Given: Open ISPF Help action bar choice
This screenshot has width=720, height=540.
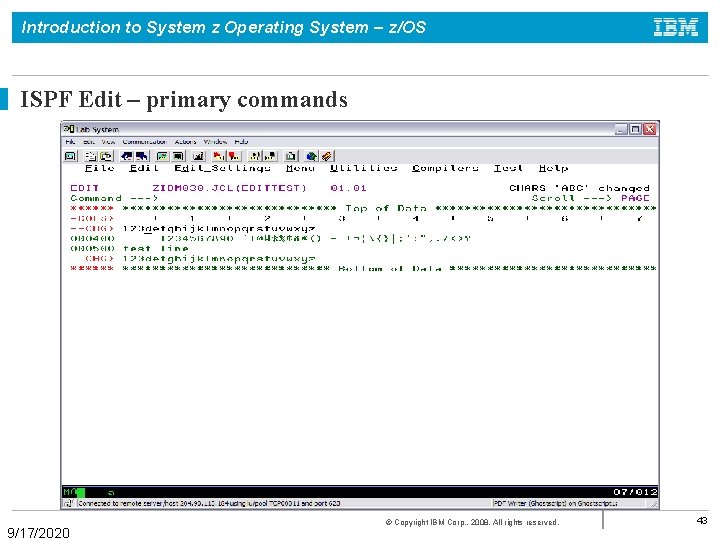Looking at the screenshot, I should coord(553,168).
